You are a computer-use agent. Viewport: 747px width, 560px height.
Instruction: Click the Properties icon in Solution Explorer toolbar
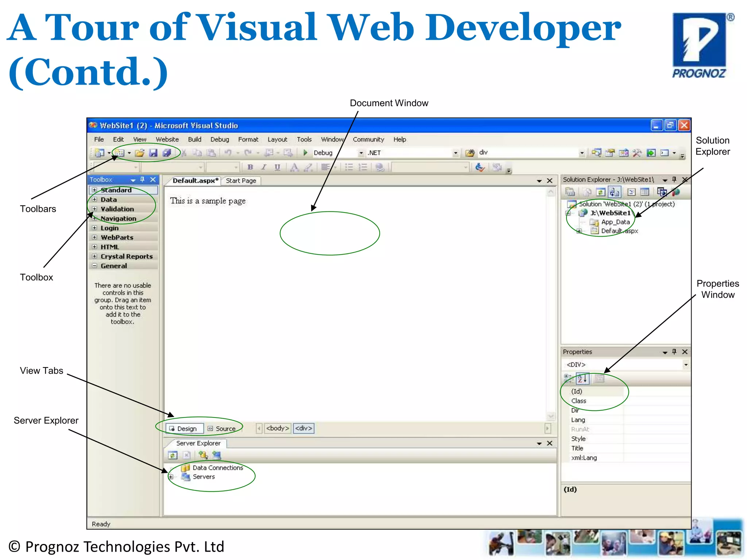tap(570, 192)
